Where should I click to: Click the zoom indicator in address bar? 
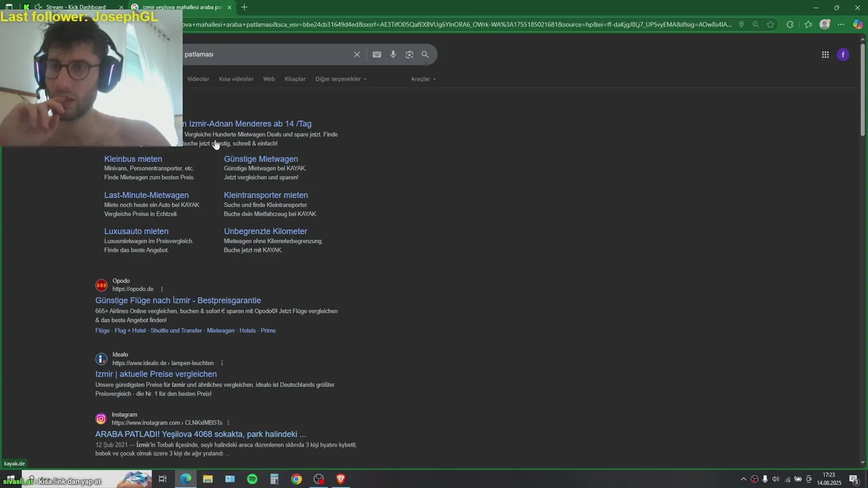pyautogui.click(x=755, y=24)
